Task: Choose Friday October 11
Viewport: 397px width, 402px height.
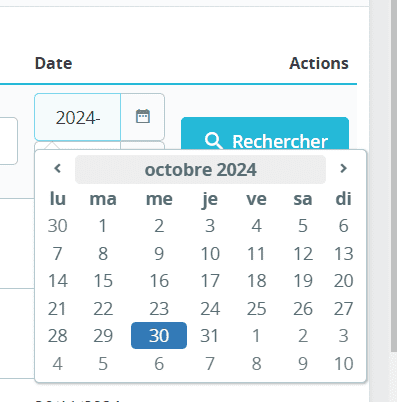Action: pos(256,254)
